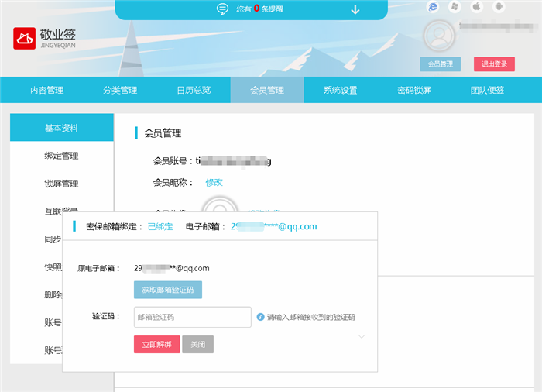Click 获取邮箱验证码 button

[168, 290]
